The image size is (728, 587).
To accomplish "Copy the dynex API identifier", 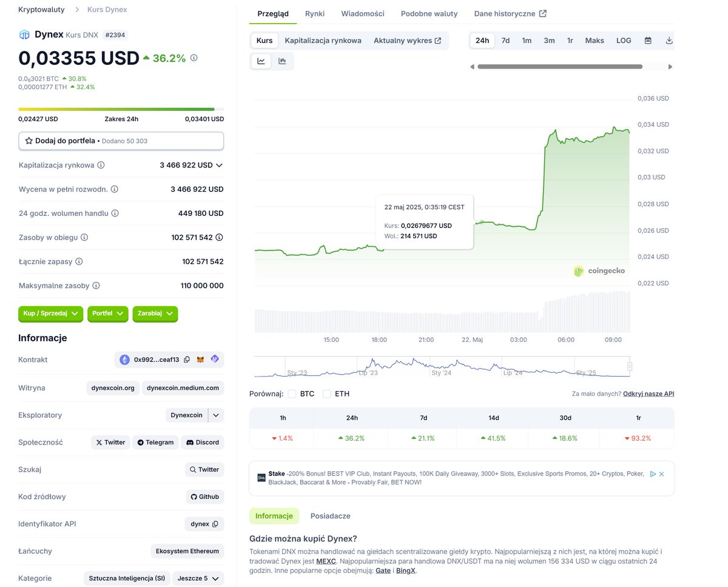I will click(x=215, y=524).
